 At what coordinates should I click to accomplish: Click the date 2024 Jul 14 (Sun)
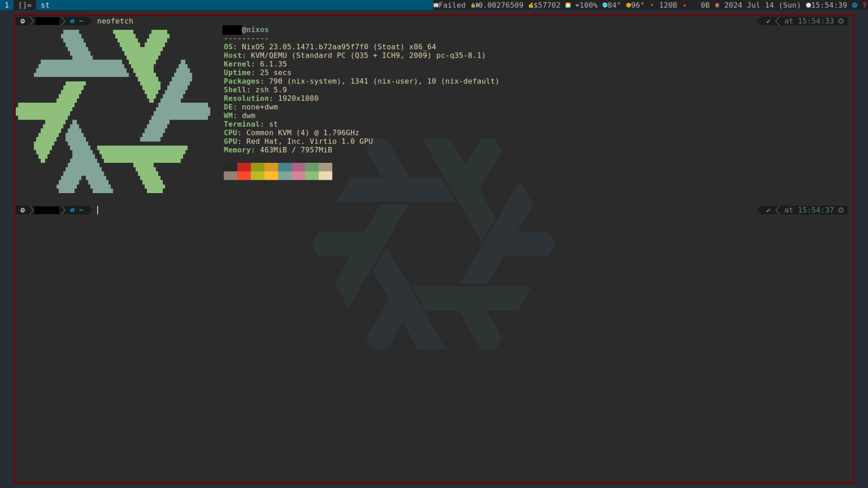click(x=762, y=5)
